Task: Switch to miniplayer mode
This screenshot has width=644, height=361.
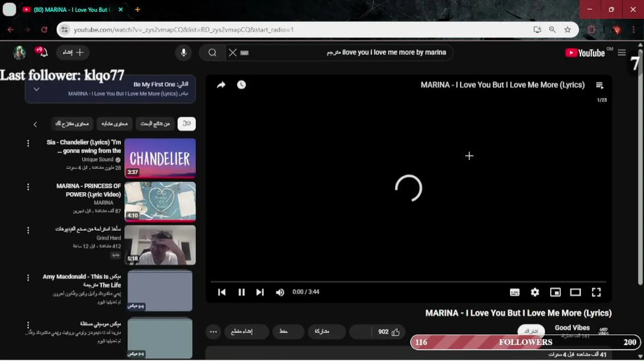Action: click(555, 292)
